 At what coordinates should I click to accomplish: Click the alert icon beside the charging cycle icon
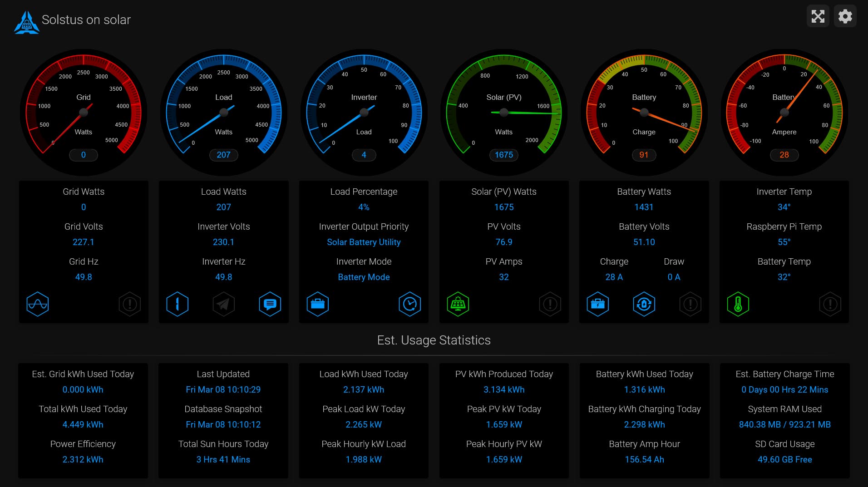pos(690,304)
